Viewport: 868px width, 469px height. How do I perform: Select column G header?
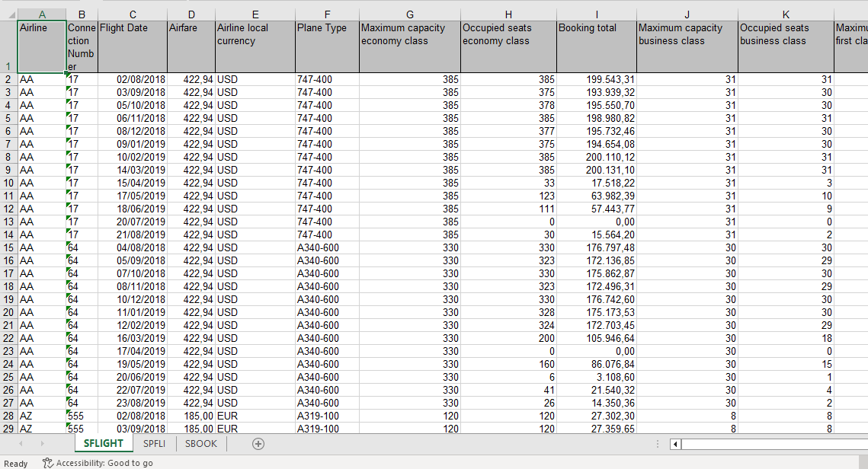[410, 14]
